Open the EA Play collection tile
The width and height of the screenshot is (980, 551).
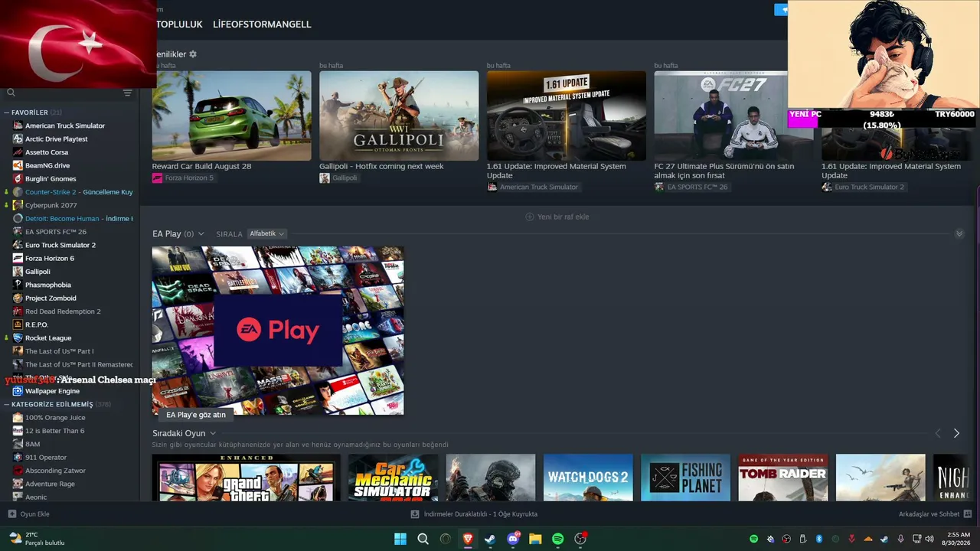point(277,331)
